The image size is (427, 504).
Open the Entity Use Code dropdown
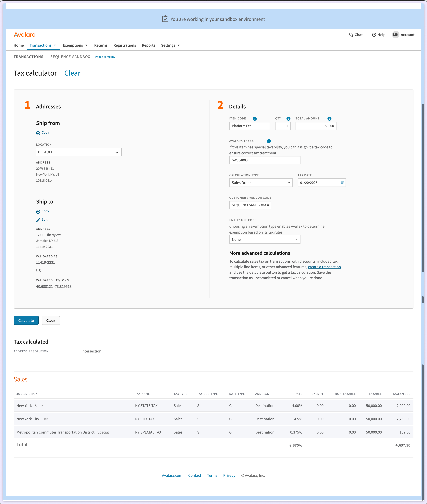point(265,239)
